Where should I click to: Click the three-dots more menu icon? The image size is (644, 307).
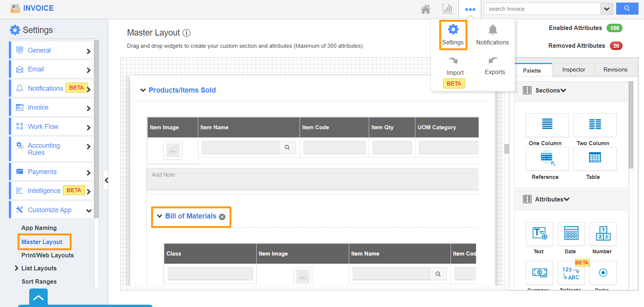[470, 9]
